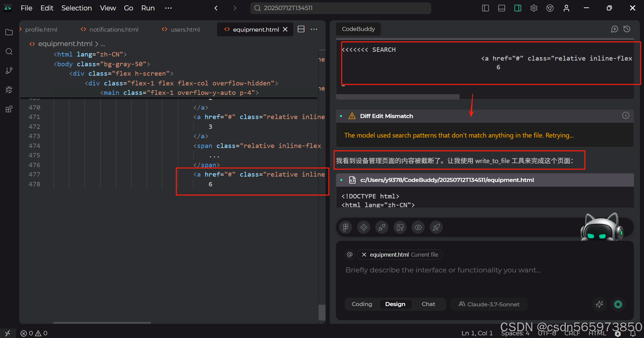This screenshot has width=644, height=338.
Task: Click the editor vertical scrollbar thumb
Action: (x=322, y=313)
